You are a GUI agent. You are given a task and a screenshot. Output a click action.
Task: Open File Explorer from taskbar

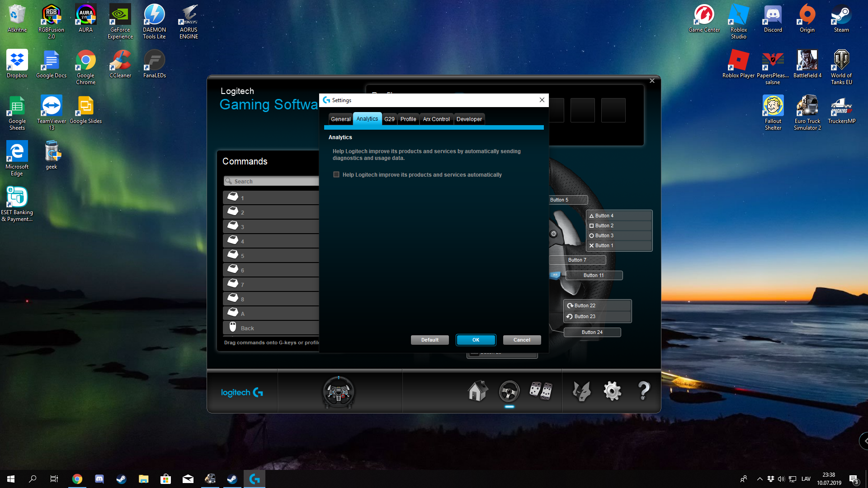pyautogui.click(x=144, y=479)
